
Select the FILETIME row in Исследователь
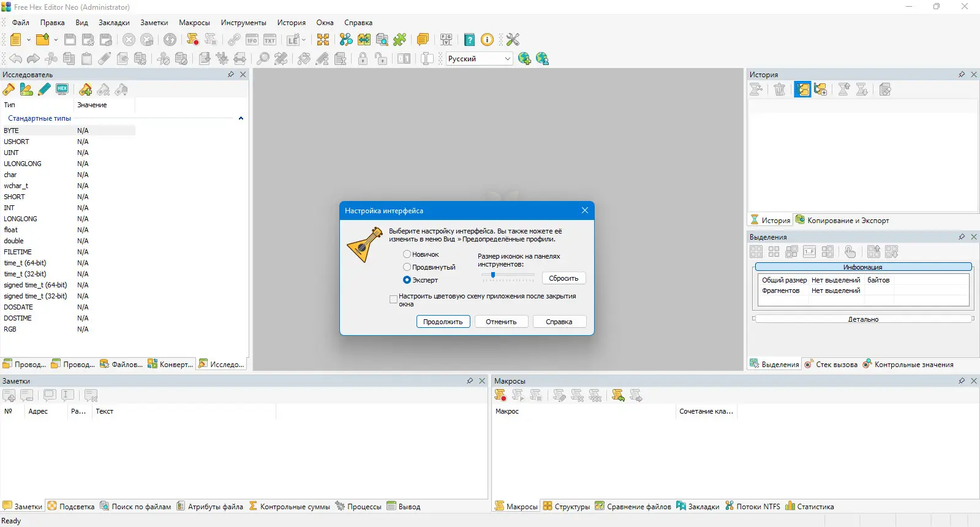(69, 252)
